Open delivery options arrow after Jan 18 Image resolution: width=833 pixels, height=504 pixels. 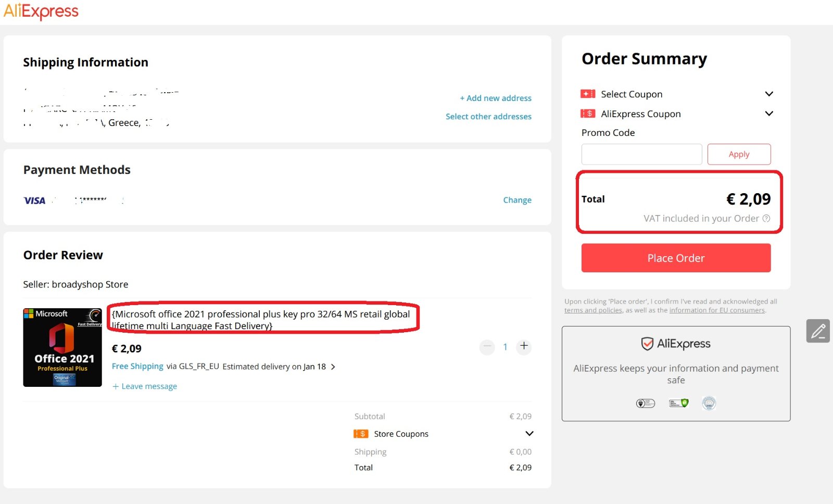tap(333, 367)
